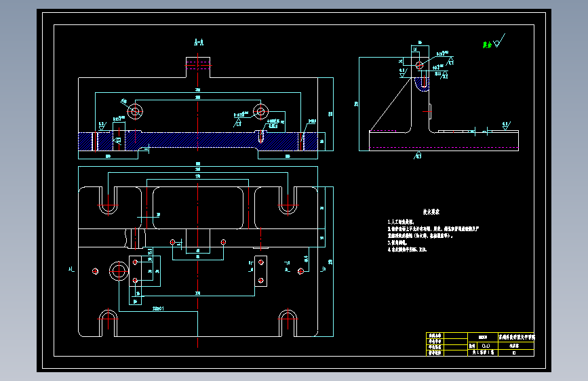Select the upper-left round hole in section view
Screen dimensions: 588x381
click(135, 111)
